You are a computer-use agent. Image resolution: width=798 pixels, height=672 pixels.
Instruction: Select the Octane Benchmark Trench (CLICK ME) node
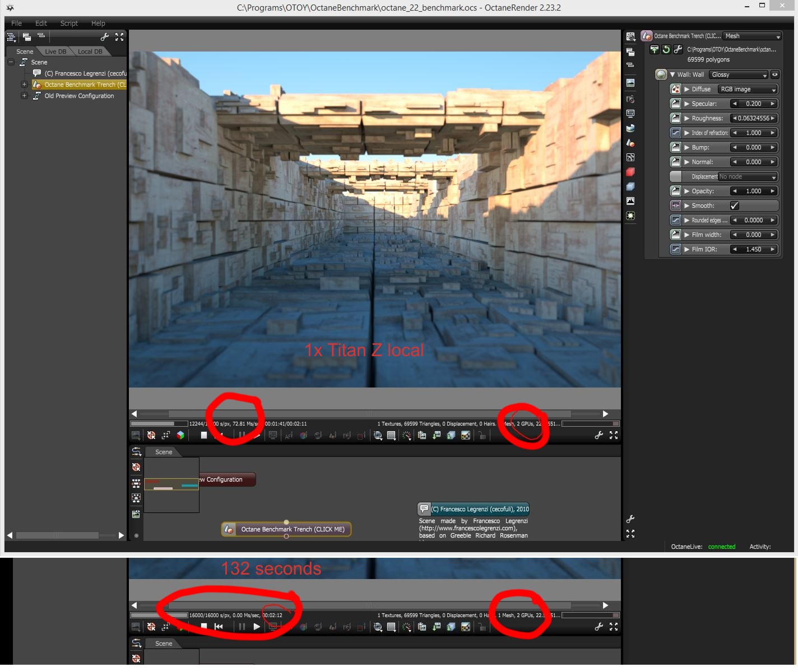click(x=286, y=529)
